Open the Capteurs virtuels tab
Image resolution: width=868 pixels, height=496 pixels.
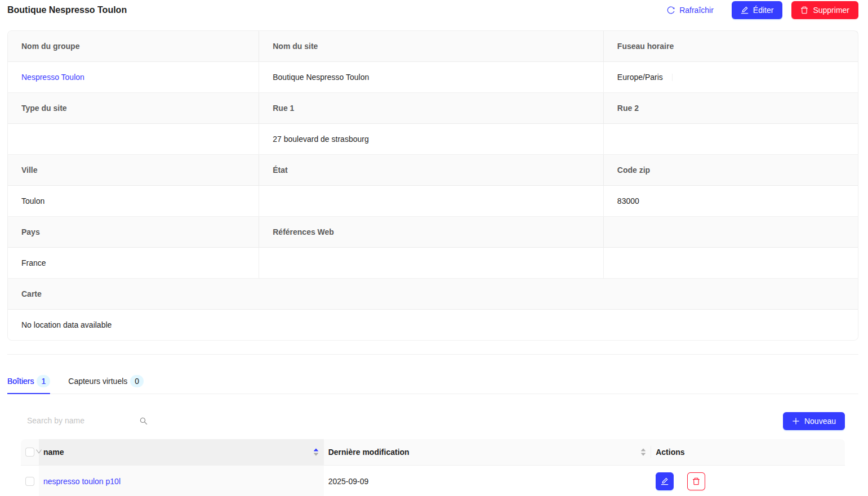98,381
